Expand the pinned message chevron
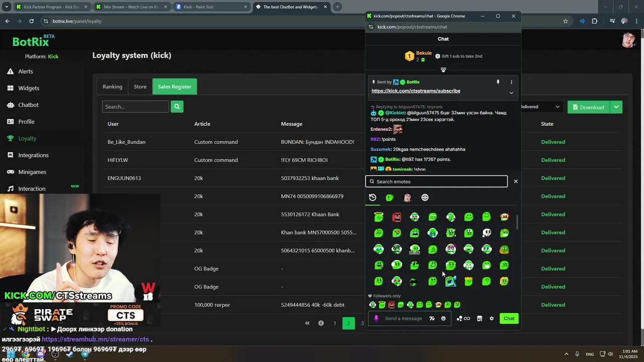Image resolution: width=644 pixels, height=362 pixels. (511, 93)
